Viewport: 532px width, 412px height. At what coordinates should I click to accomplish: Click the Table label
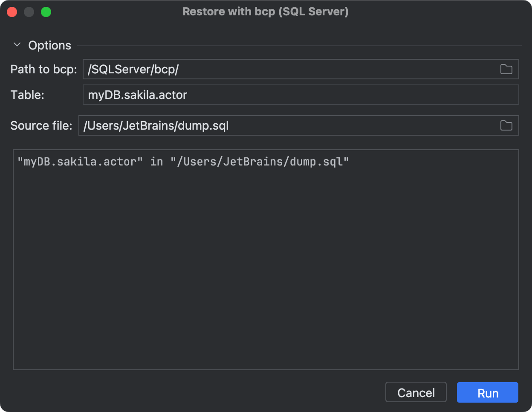tap(27, 95)
